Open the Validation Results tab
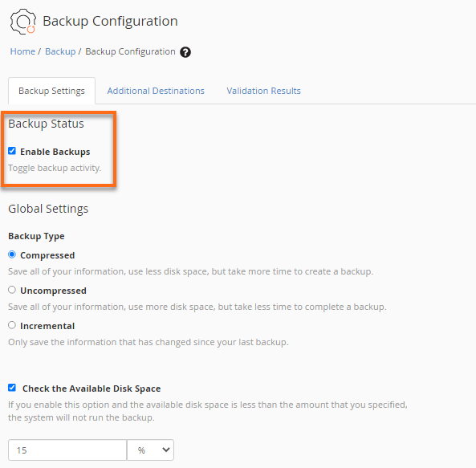The image size is (476, 468). point(263,91)
